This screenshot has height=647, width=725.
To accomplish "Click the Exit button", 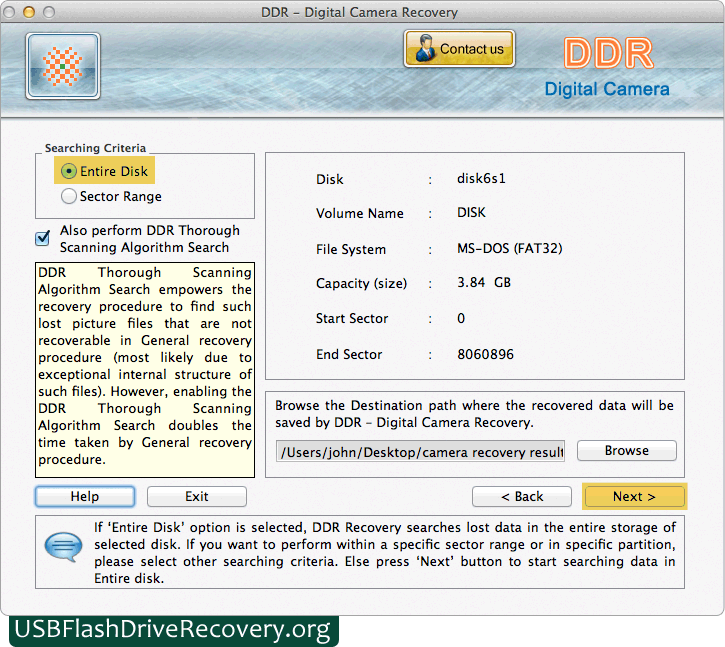I will (197, 496).
